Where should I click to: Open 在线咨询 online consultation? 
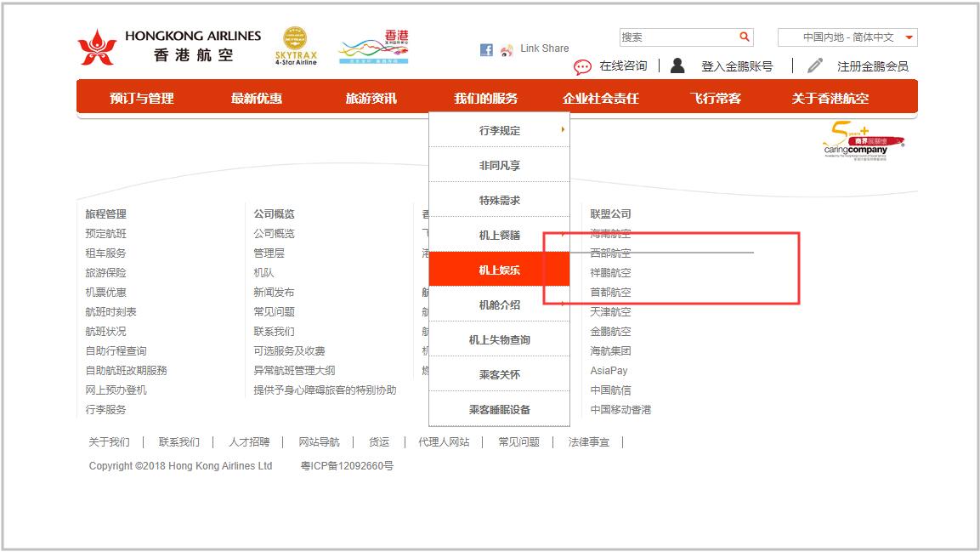coord(623,65)
